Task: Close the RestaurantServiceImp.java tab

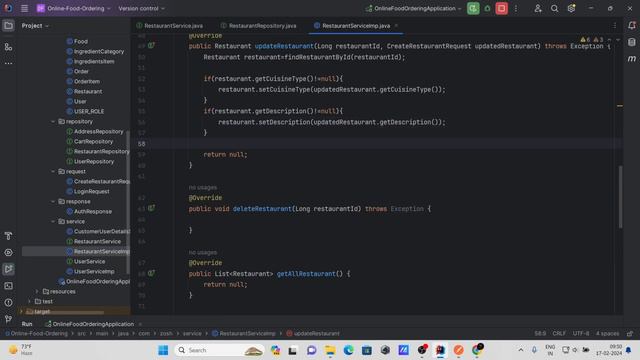Action: click(x=396, y=26)
